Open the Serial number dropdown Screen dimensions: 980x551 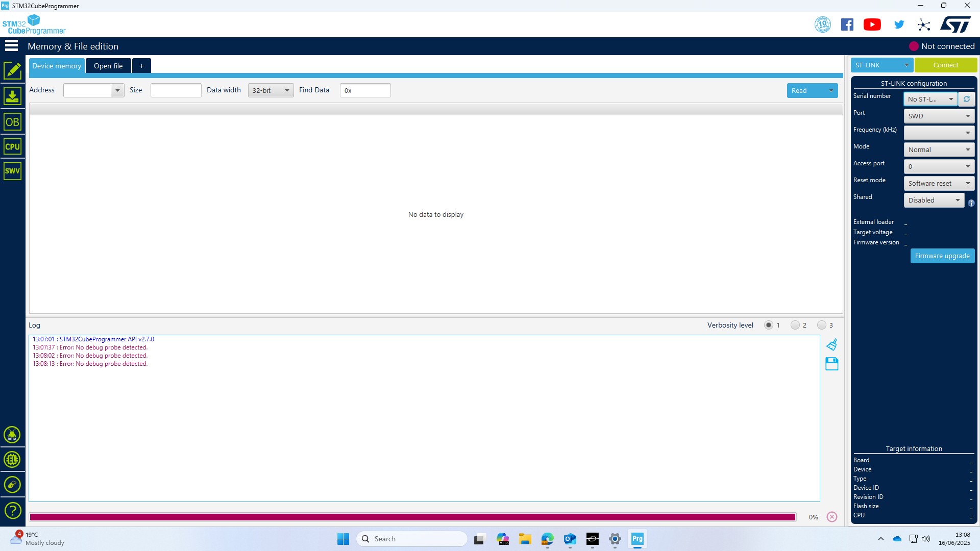930,99
